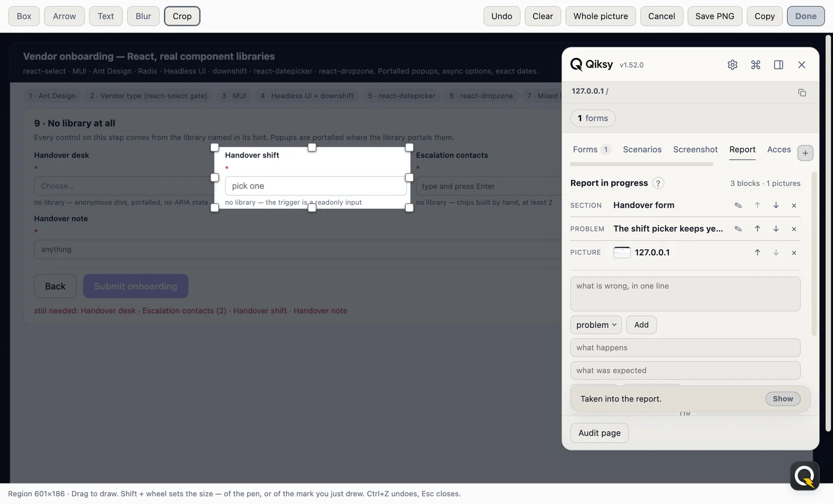833x504 pixels.
Task: Add the block to the report
Action: coord(641,325)
